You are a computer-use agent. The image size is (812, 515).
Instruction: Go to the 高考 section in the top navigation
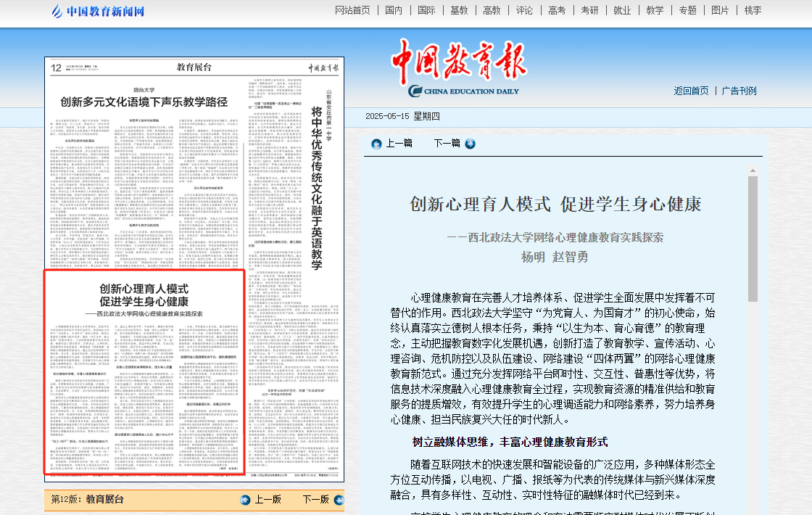point(557,10)
